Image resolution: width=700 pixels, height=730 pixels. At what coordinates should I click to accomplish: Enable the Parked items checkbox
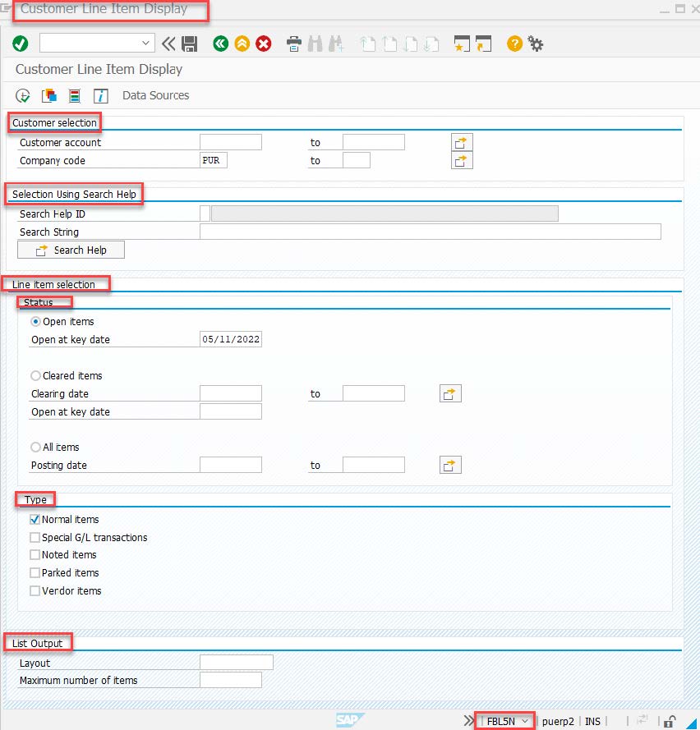click(x=35, y=572)
